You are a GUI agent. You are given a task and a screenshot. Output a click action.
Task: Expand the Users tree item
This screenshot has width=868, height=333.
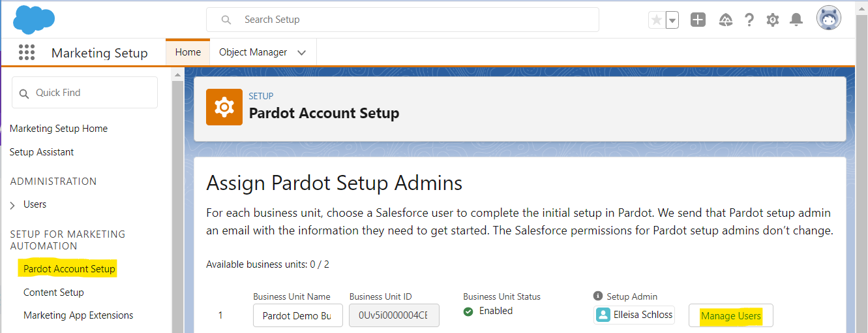13,205
